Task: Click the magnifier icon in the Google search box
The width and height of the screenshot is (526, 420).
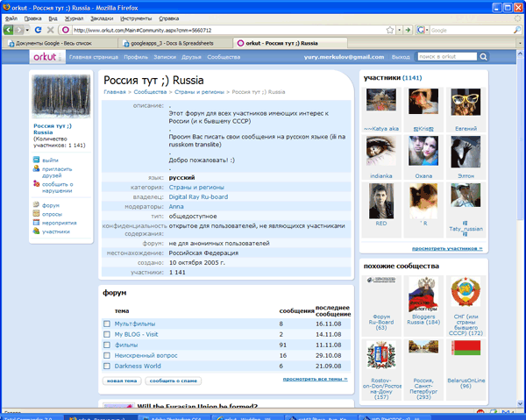Action: tap(517, 30)
